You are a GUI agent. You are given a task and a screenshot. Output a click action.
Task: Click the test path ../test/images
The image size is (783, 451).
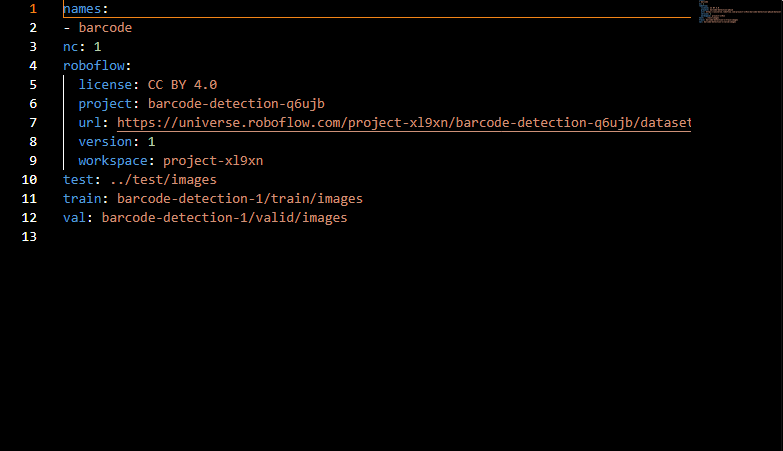pos(163,180)
